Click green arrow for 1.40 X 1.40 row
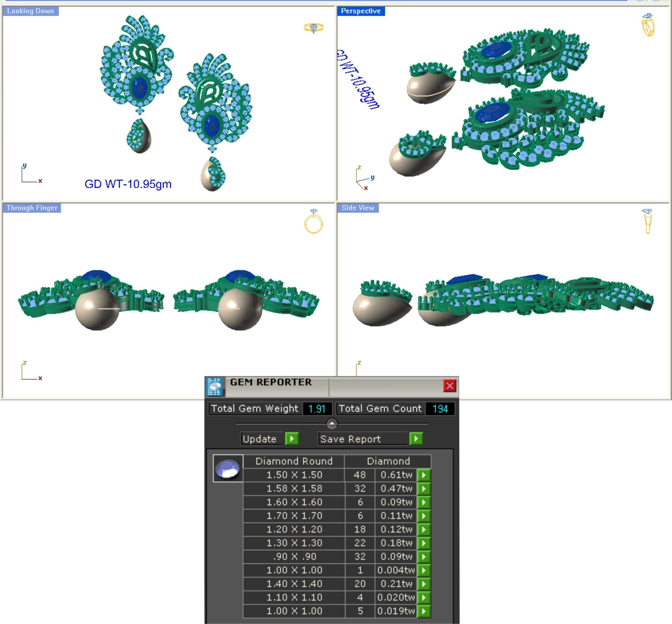Viewport: 672px width, 624px height. click(424, 584)
